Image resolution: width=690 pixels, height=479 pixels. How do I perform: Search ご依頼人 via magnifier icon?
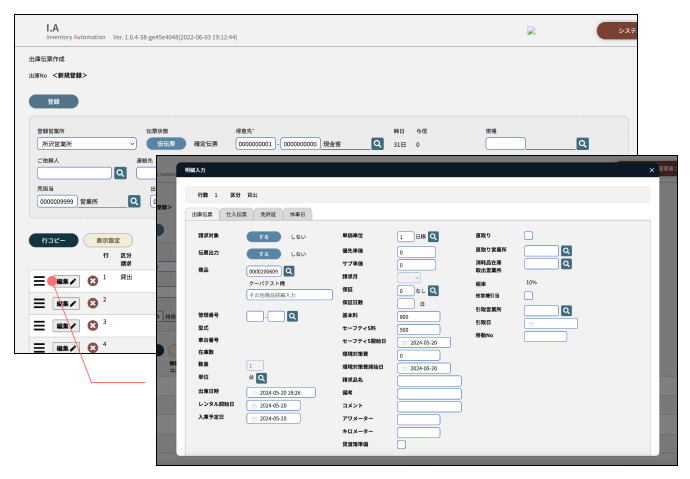click(x=120, y=173)
